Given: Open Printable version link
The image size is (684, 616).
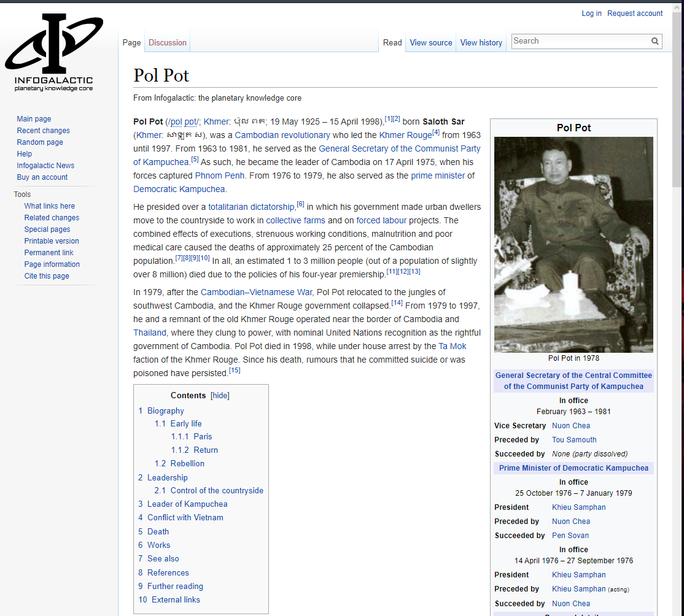Looking at the screenshot, I should 52,241.
